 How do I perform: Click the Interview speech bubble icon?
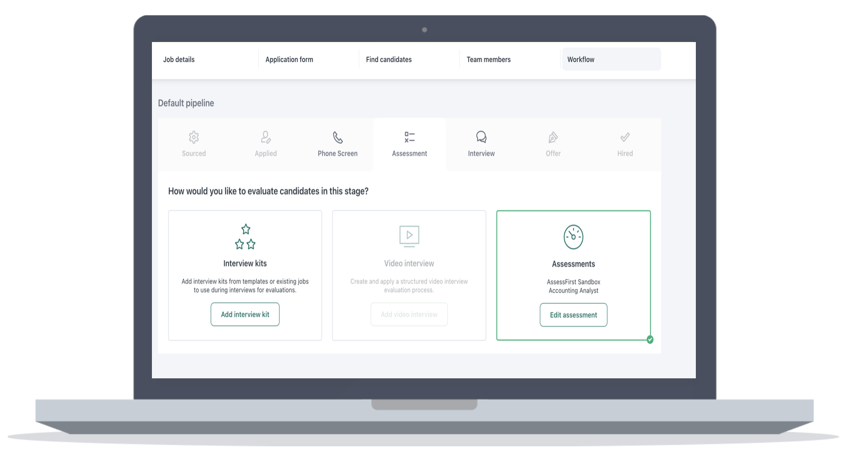481,138
